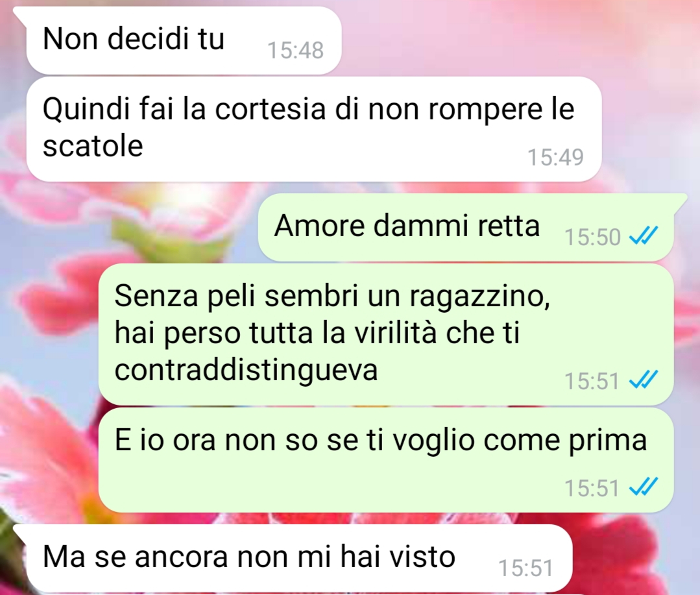
Task: Click the 15:49 timestamp
Action: 556,157
